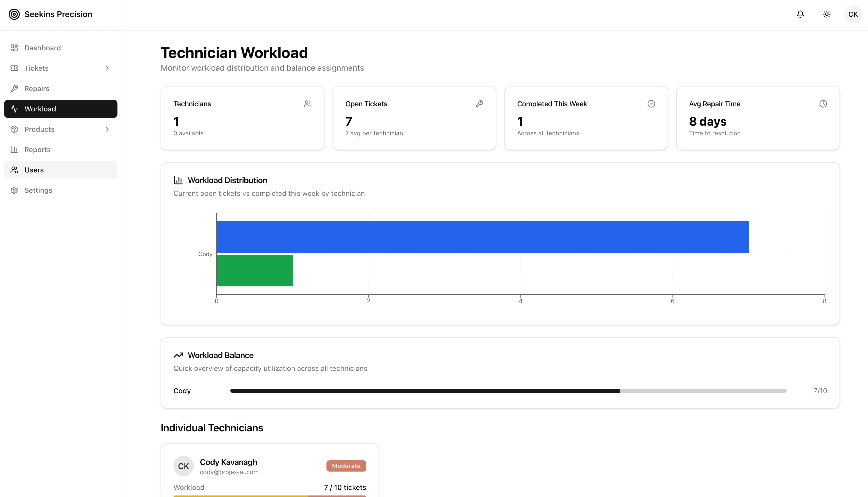Open Settings in the sidebar
The height and width of the screenshot is (497, 868).
coord(61,191)
